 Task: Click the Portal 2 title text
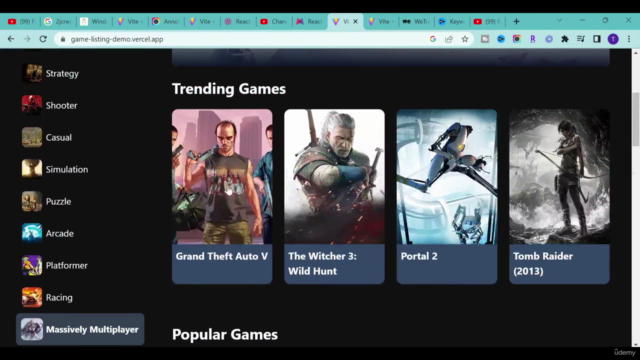419,256
